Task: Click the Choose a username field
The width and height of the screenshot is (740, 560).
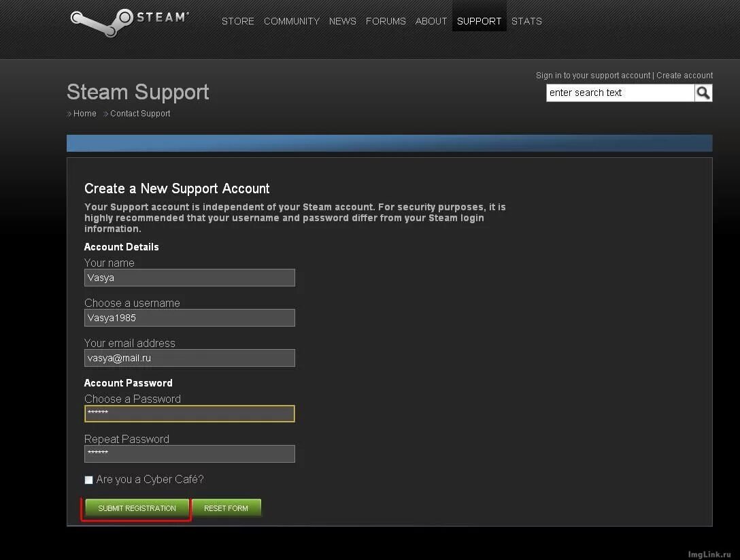Action: pos(190,318)
